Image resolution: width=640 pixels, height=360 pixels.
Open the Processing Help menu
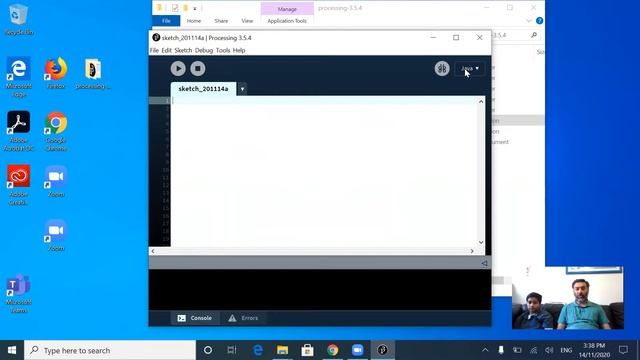point(239,50)
